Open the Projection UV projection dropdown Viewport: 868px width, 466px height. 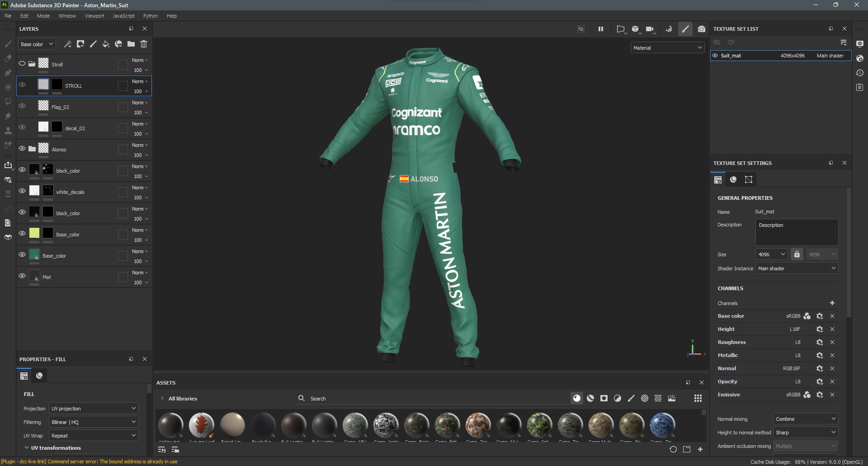[x=94, y=408]
